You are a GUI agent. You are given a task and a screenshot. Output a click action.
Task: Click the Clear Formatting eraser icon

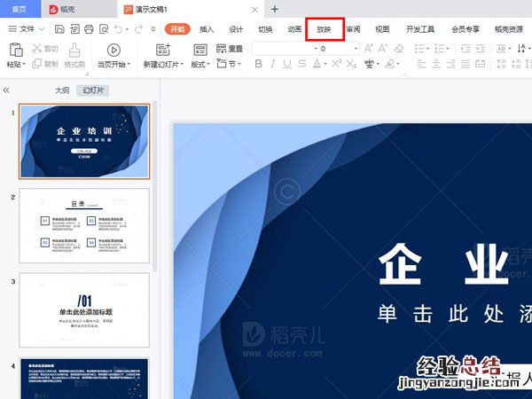[399, 49]
